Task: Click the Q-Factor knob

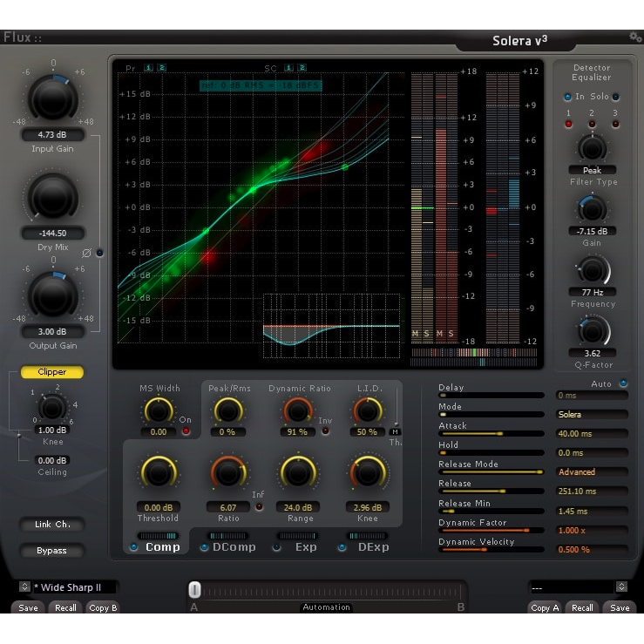Action: click(592, 330)
